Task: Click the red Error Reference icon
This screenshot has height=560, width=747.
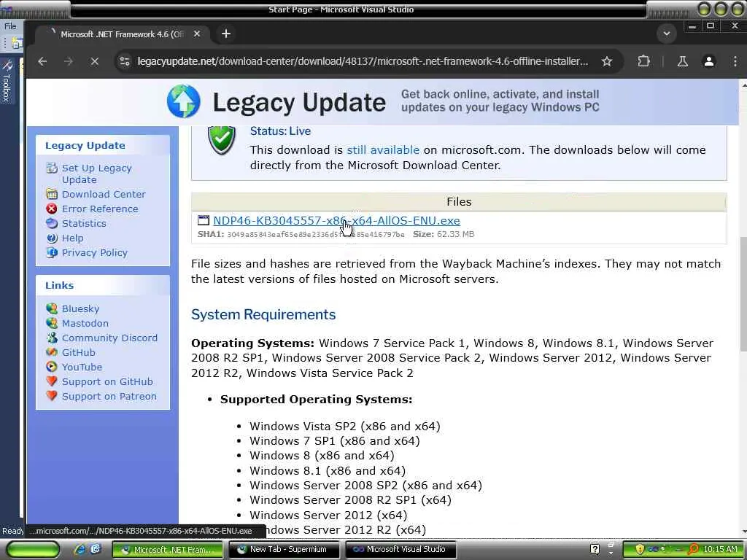Action: tap(52, 209)
